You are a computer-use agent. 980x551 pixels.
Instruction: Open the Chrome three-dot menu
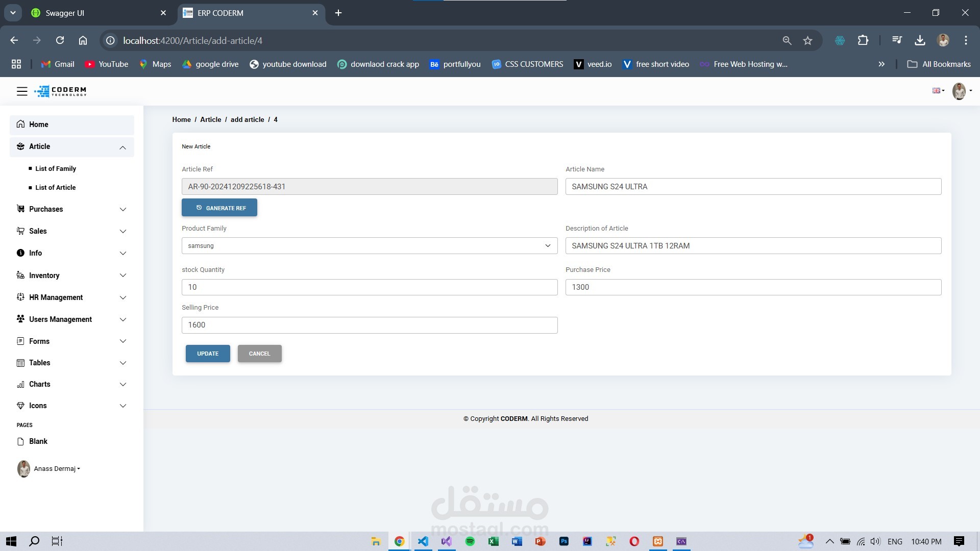click(966, 40)
